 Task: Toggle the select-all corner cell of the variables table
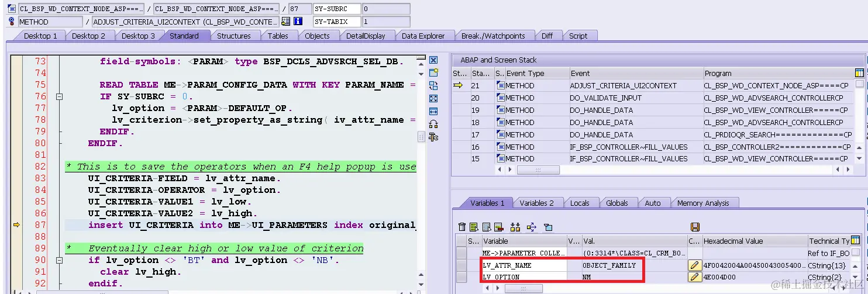(x=461, y=241)
